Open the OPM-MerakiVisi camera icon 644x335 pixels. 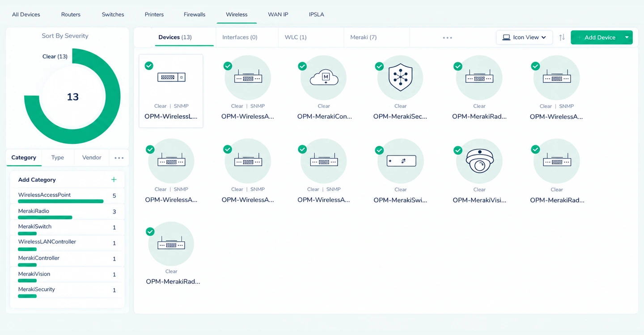pyautogui.click(x=479, y=160)
